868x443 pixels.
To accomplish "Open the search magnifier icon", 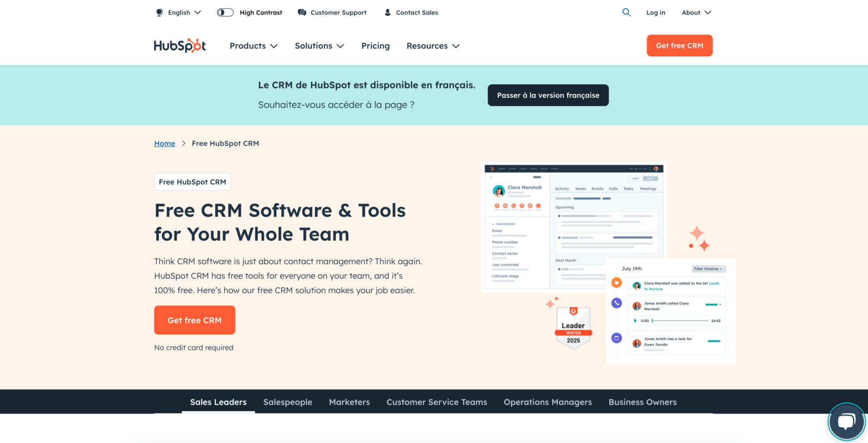I will click(626, 12).
